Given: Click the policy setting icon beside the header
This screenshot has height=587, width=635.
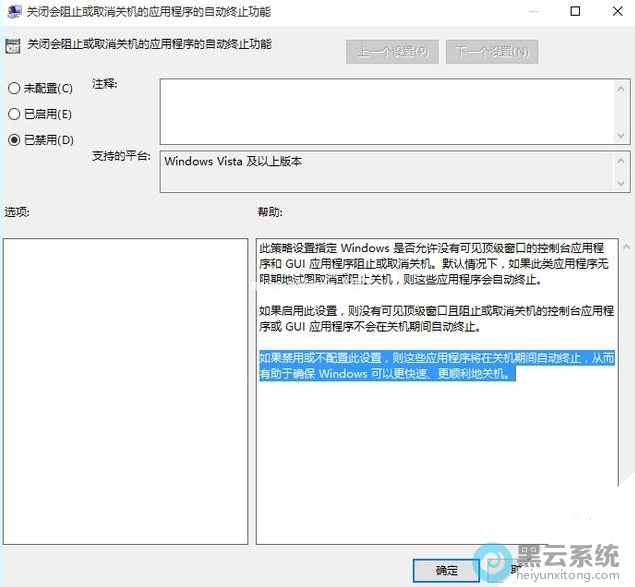Looking at the screenshot, I should pos(11,46).
